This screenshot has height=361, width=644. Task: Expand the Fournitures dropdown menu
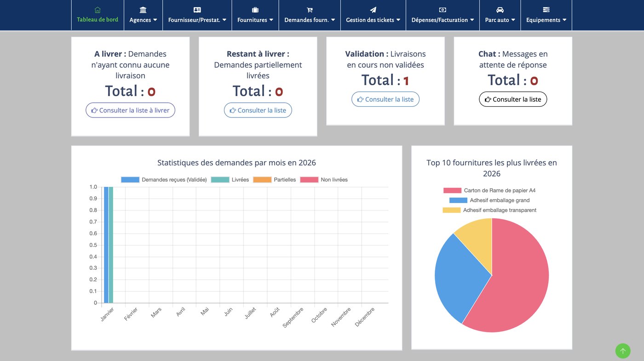(x=255, y=15)
